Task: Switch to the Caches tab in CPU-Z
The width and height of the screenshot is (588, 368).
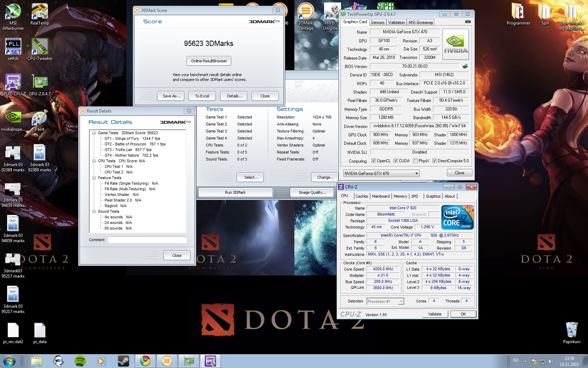Action: 362,196
